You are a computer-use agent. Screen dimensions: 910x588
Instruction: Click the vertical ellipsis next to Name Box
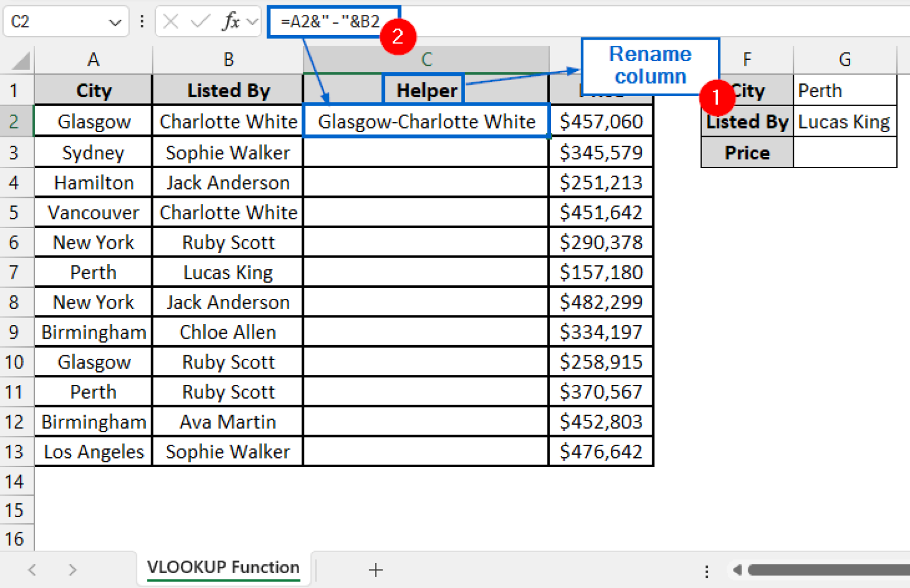pyautogui.click(x=141, y=21)
